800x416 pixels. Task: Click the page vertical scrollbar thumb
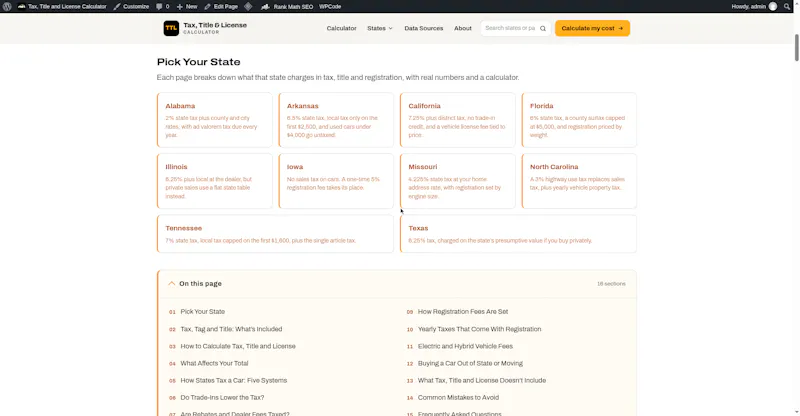796,48
